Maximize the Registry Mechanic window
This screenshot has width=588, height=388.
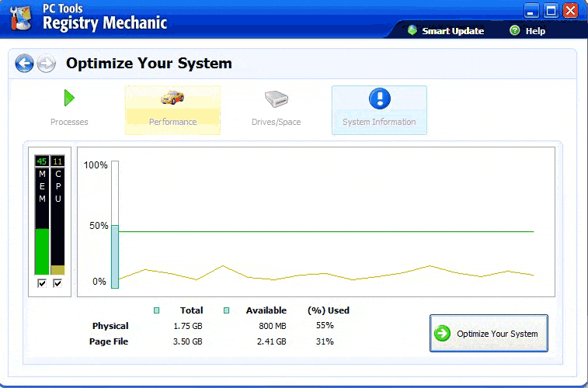point(551,11)
